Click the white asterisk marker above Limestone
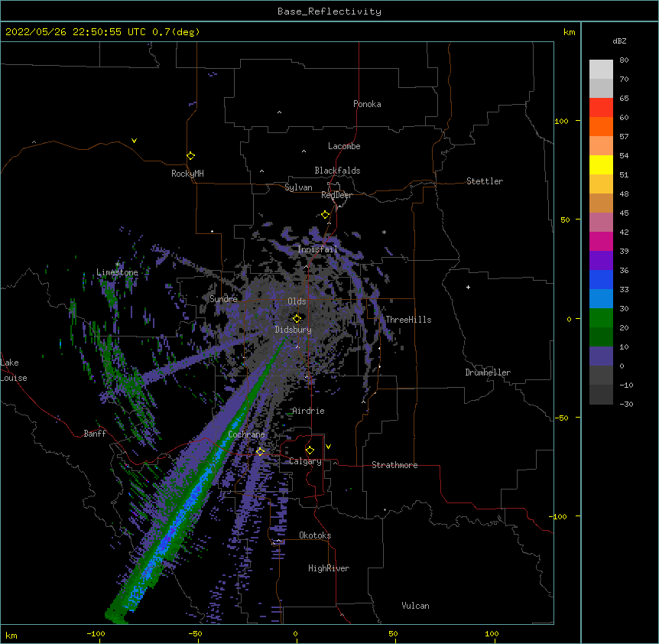659x644 pixels. tap(118, 265)
